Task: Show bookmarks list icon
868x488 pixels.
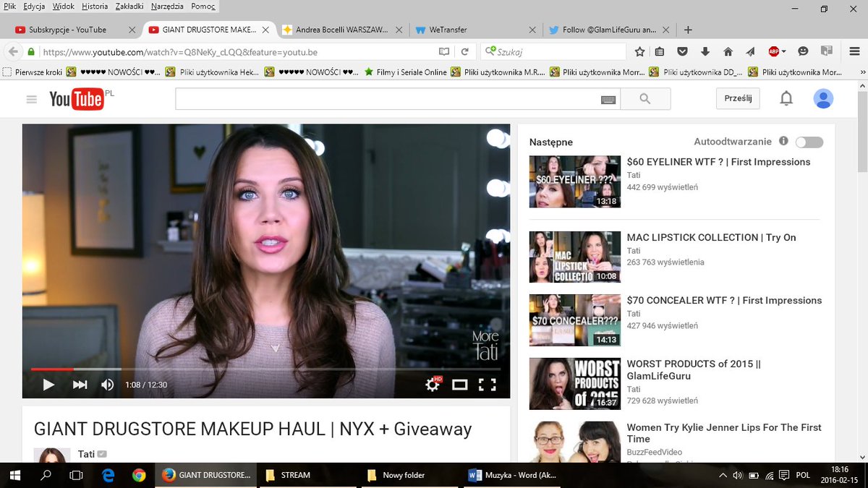Action: coord(660,51)
